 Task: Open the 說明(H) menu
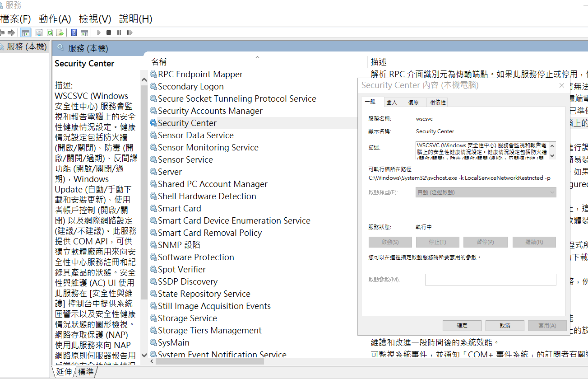point(136,19)
